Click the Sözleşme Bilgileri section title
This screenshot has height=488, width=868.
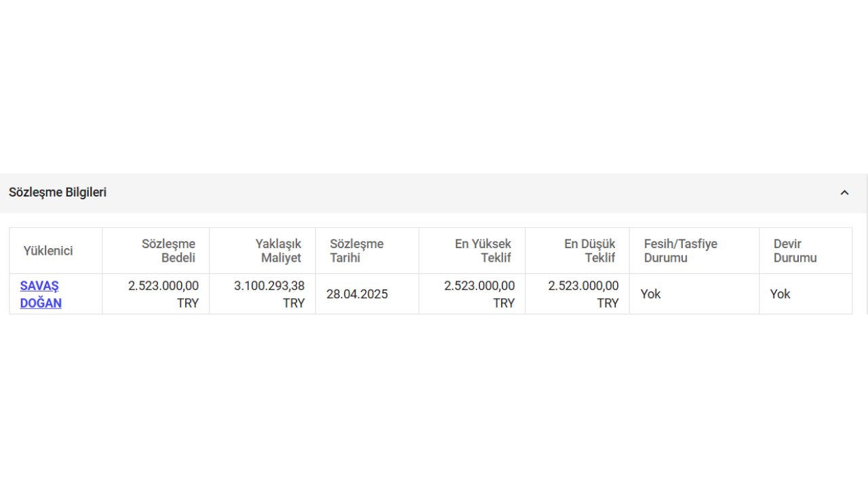(x=58, y=192)
